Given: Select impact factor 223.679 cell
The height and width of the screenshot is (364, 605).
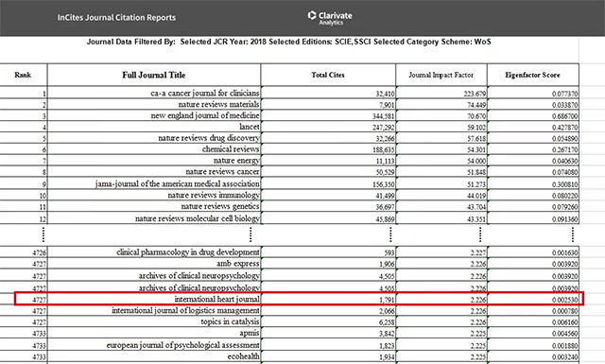Looking at the screenshot, I should 441,93.
